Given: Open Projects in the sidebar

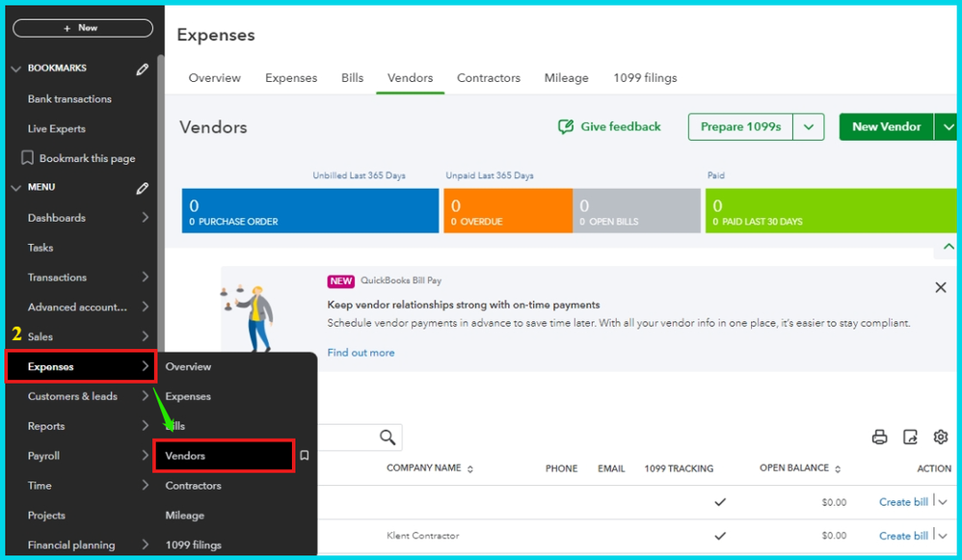Looking at the screenshot, I should click(46, 516).
